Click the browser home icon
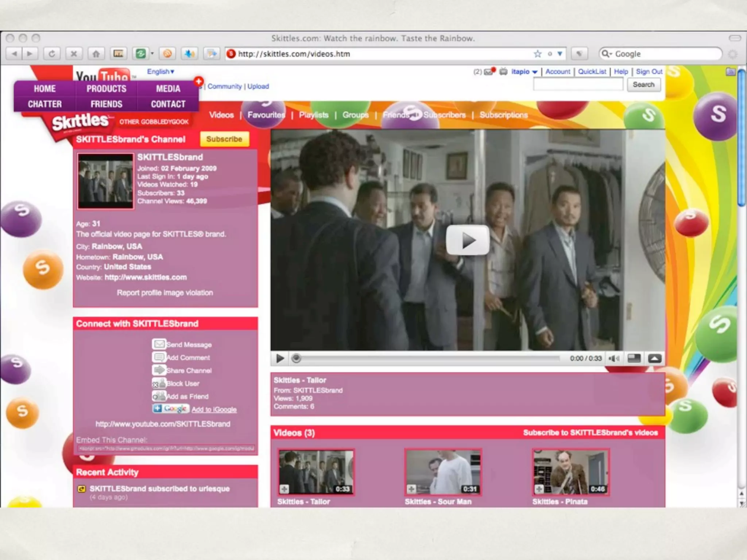This screenshot has height=560, width=747. 96,54
